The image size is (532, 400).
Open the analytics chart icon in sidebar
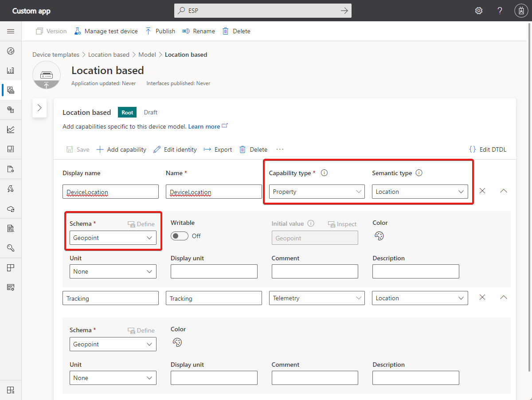point(11,129)
